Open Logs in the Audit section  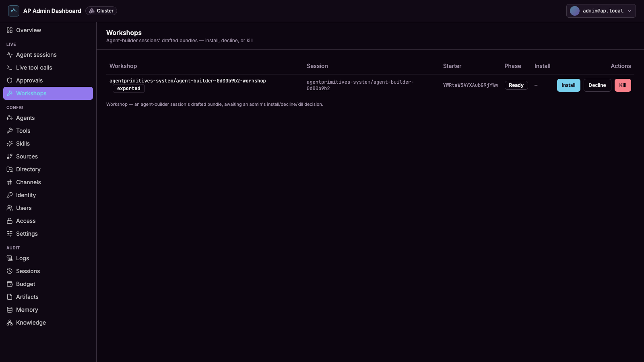tap(48, 258)
